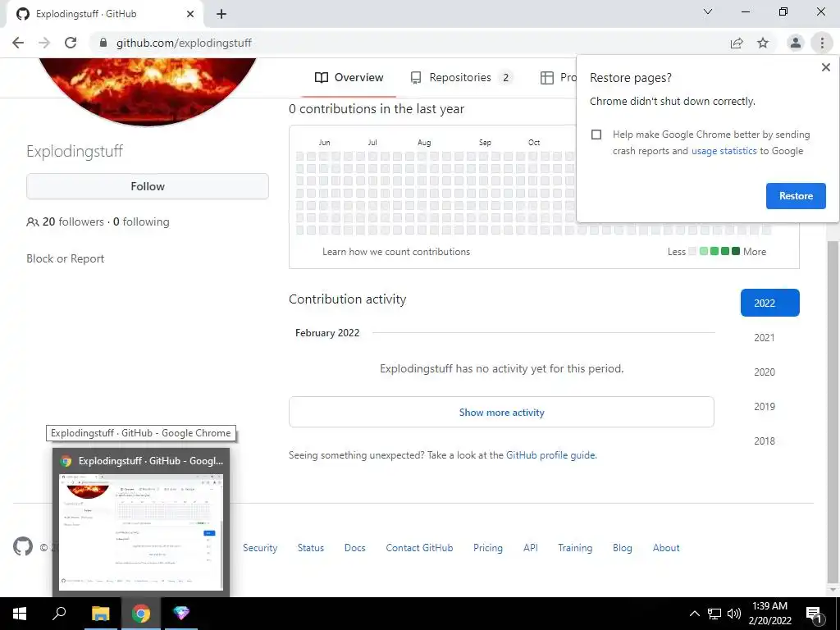The image size is (840, 630).
Task: Open Training footer link
Action: (575, 548)
